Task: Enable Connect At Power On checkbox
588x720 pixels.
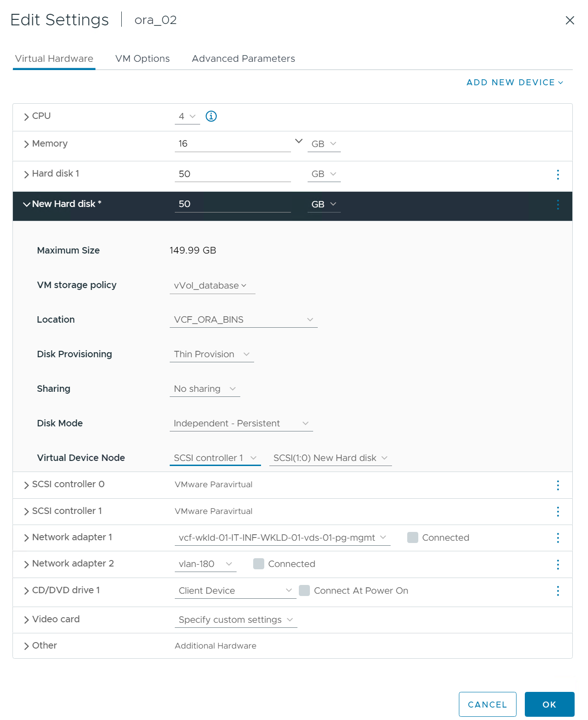Action: [304, 590]
